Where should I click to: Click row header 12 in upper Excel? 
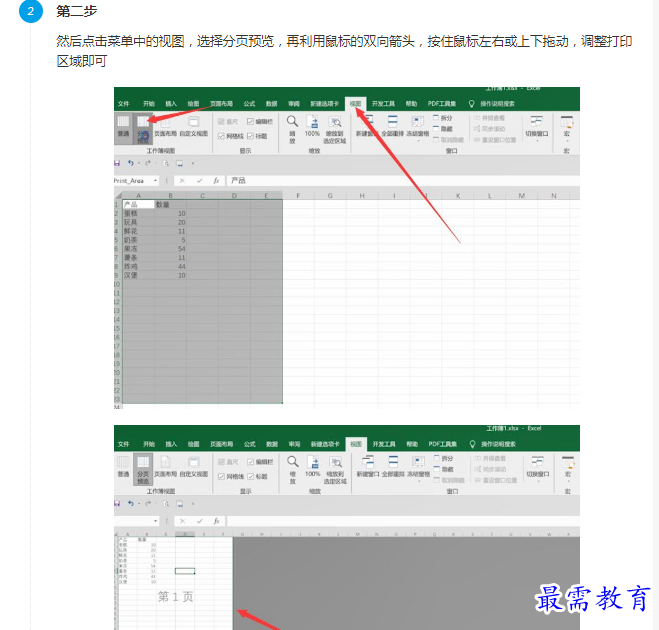[117, 302]
